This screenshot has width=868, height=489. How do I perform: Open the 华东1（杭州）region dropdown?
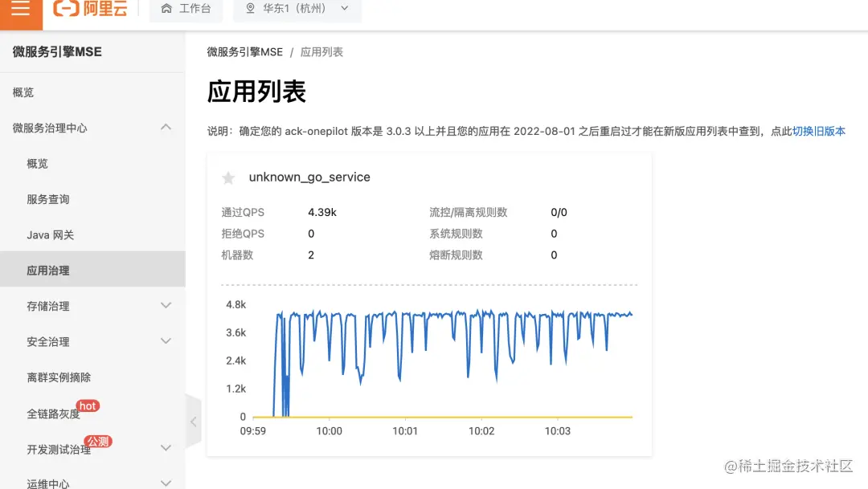coord(297,9)
